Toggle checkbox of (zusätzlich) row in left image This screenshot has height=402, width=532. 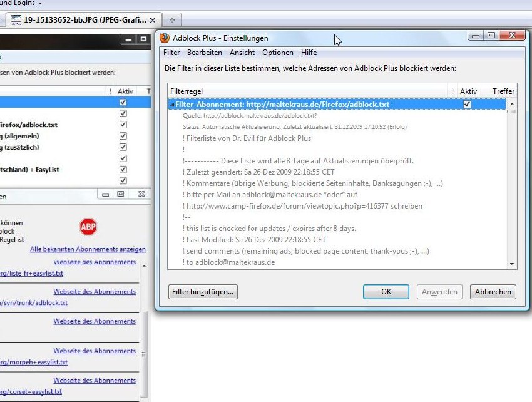123,147
